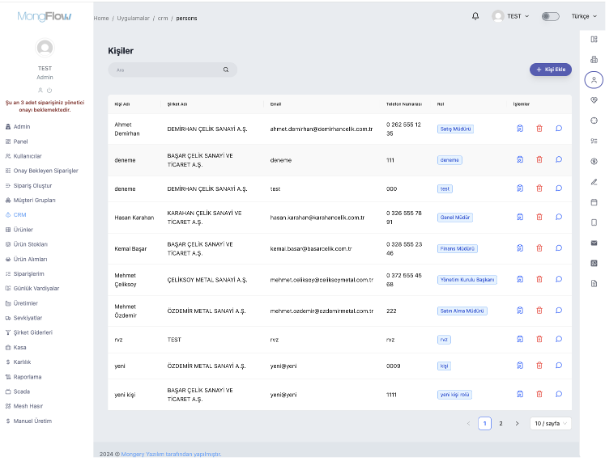Click the persons icon in right sidebar
Screen dimensions: 606x458
click(594, 80)
